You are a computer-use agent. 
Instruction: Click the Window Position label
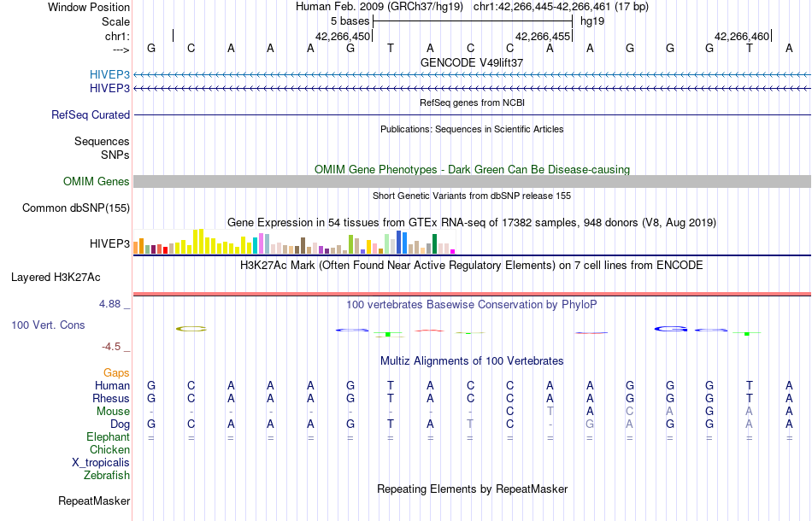[x=89, y=7]
